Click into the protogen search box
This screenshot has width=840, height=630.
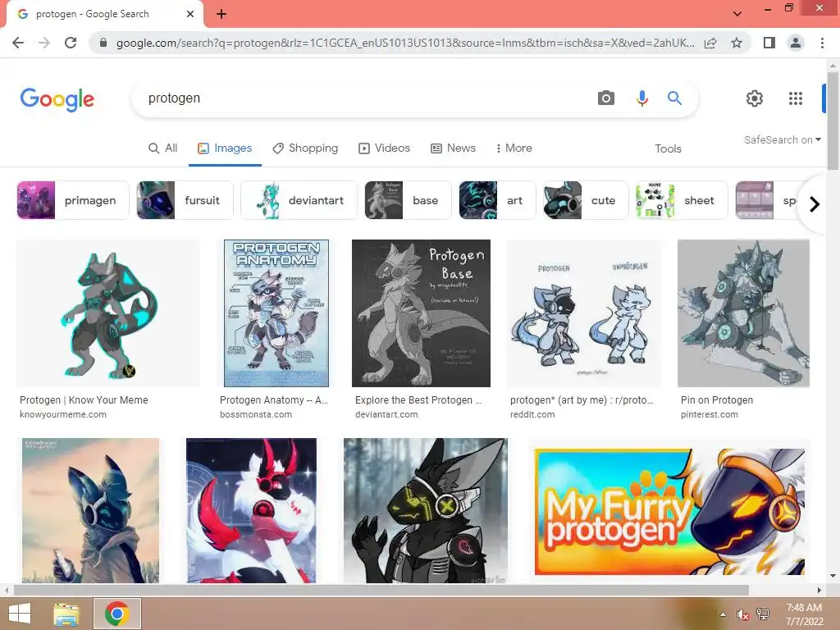pyautogui.click(x=364, y=98)
